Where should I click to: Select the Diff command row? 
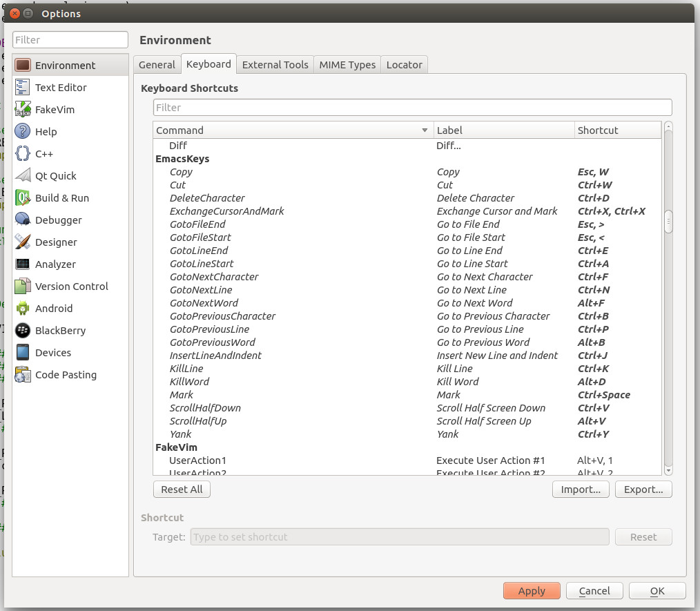[x=407, y=146]
